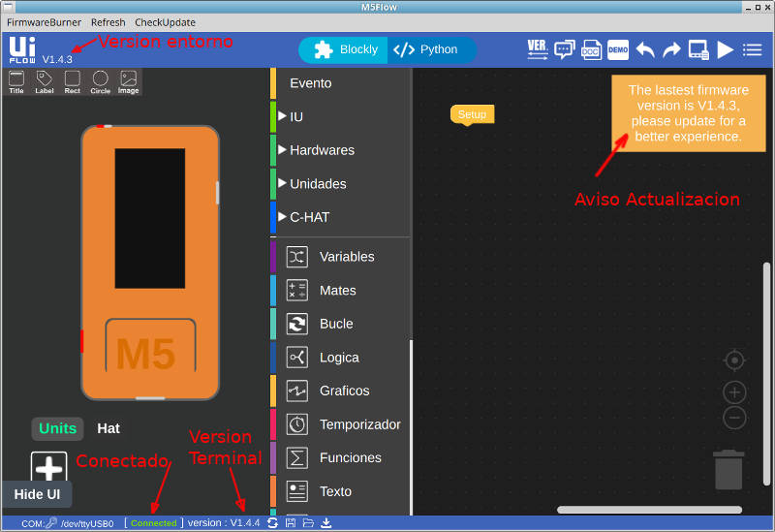
Task: Refresh the connection in the status bar
Action: click(272, 523)
